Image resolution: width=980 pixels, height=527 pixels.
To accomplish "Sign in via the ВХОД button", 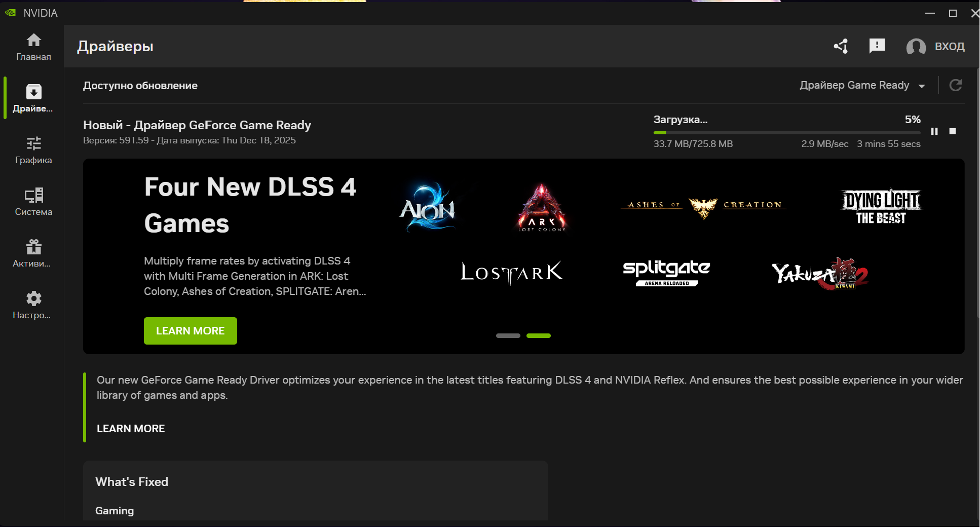I will point(950,47).
